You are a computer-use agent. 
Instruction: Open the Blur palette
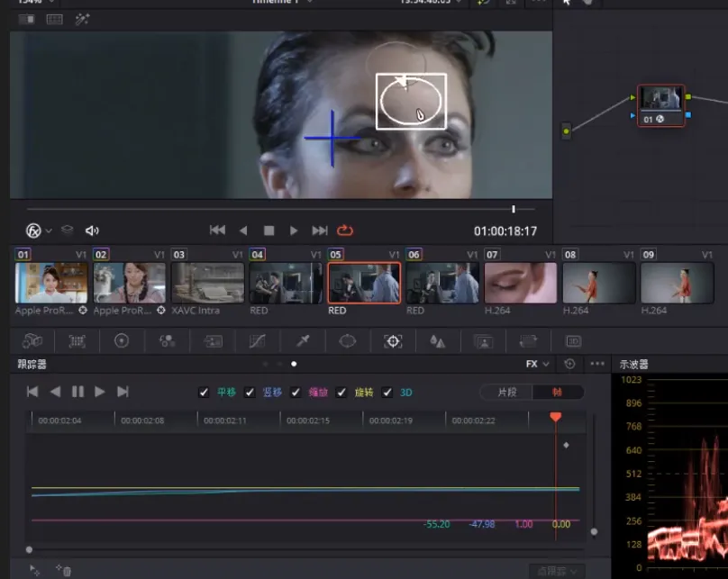click(437, 341)
